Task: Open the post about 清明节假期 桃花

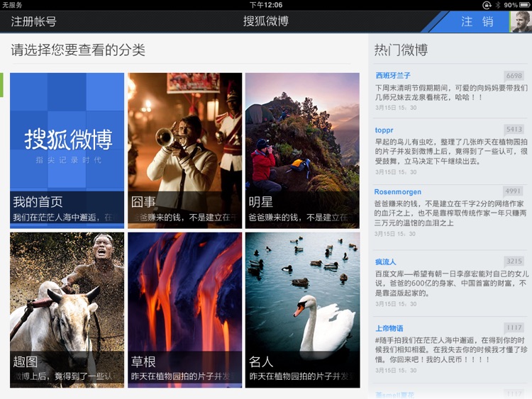Action: click(451, 93)
